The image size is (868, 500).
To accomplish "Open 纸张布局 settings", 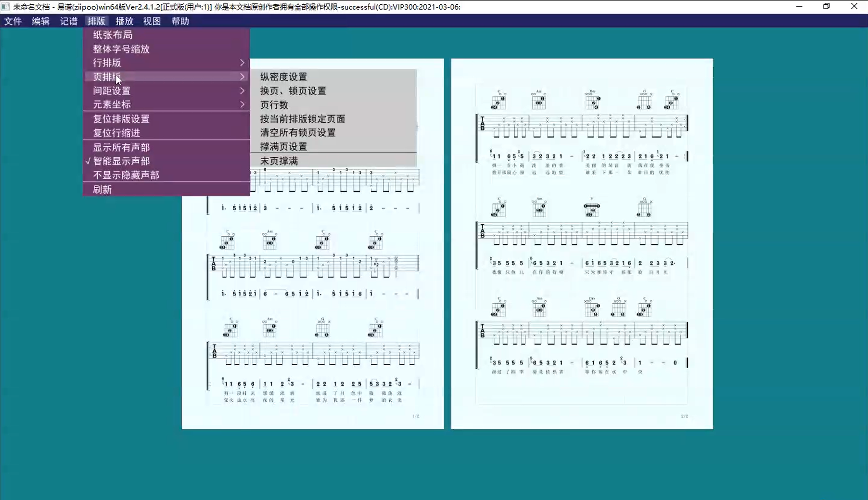I will coord(113,35).
